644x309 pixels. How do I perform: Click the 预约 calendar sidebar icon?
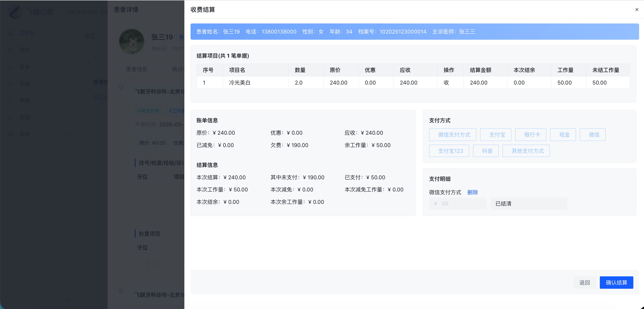pos(10,50)
